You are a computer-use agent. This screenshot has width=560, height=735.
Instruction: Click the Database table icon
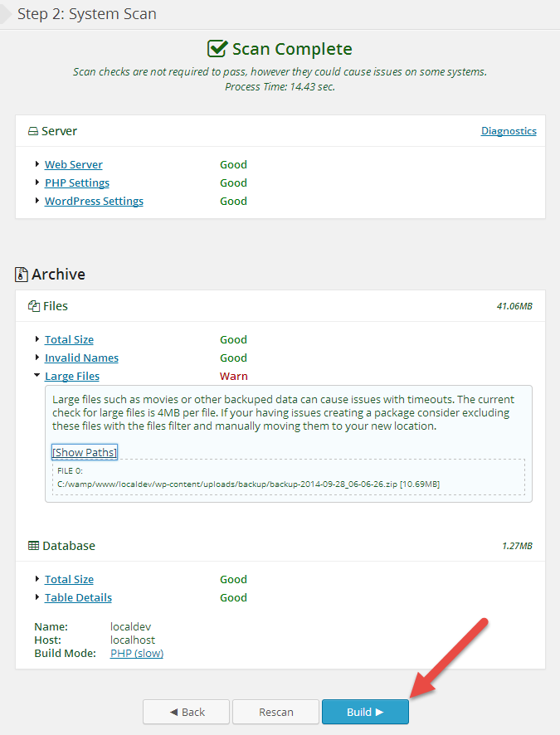(34, 546)
